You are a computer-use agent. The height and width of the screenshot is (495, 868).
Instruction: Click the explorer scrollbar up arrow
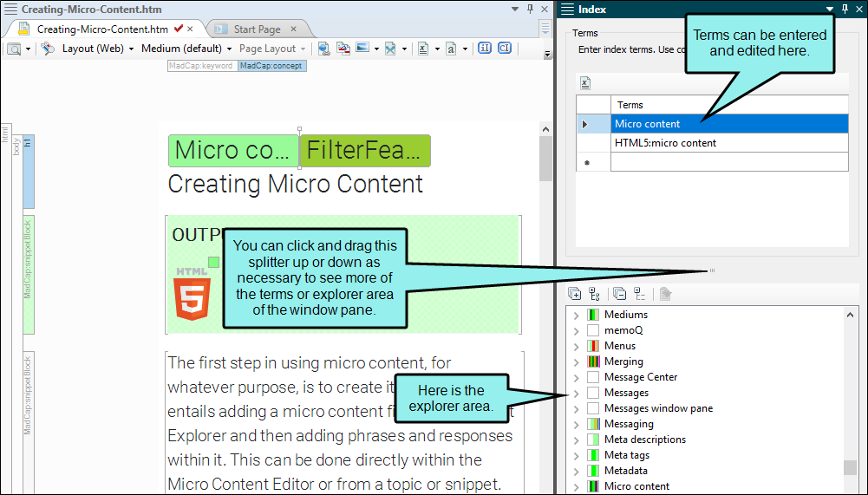pos(850,315)
